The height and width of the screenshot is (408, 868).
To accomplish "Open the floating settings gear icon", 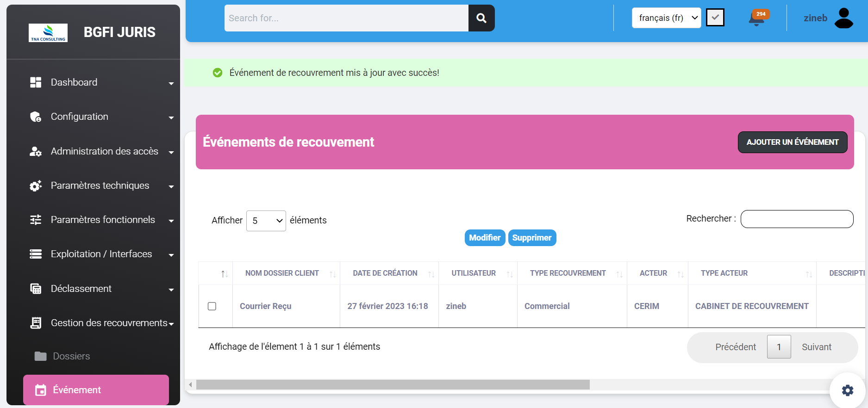I will (x=847, y=390).
